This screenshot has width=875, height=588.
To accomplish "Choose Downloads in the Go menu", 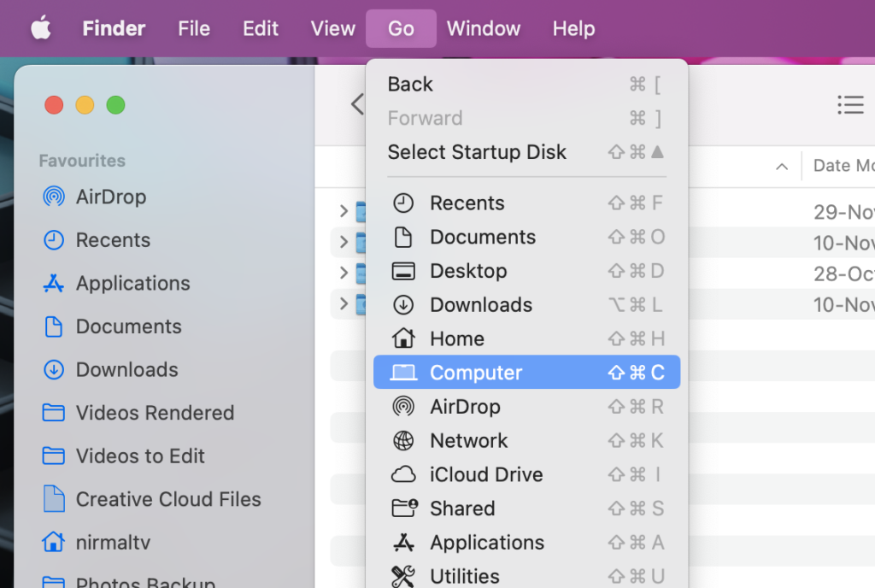I will pyautogui.click(x=526, y=305).
